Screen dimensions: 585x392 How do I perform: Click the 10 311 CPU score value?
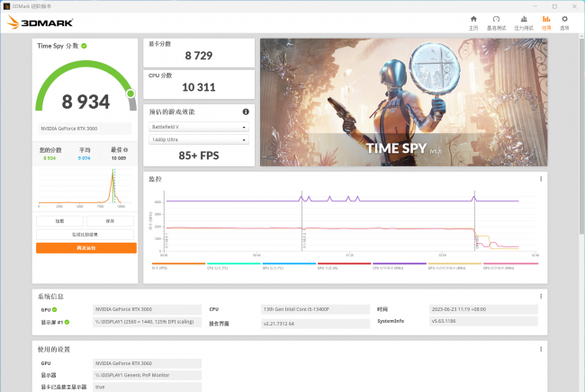[x=199, y=87]
